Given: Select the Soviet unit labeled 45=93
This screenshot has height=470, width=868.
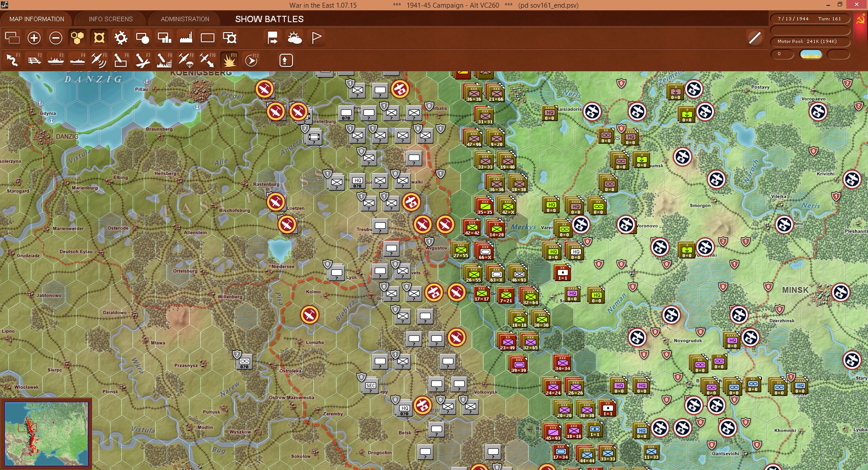Looking at the screenshot, I should pyautogui.click(x=552, y=432).
